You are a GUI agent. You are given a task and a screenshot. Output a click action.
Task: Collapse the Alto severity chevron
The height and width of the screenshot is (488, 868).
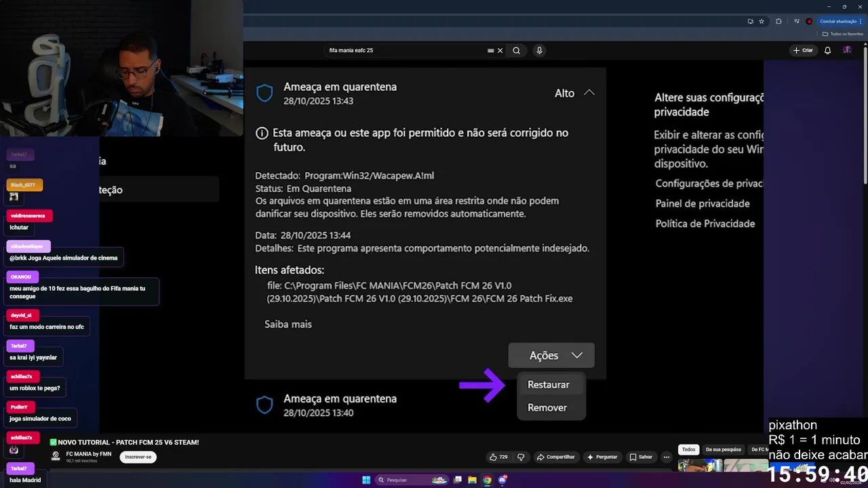pos(589,93)
